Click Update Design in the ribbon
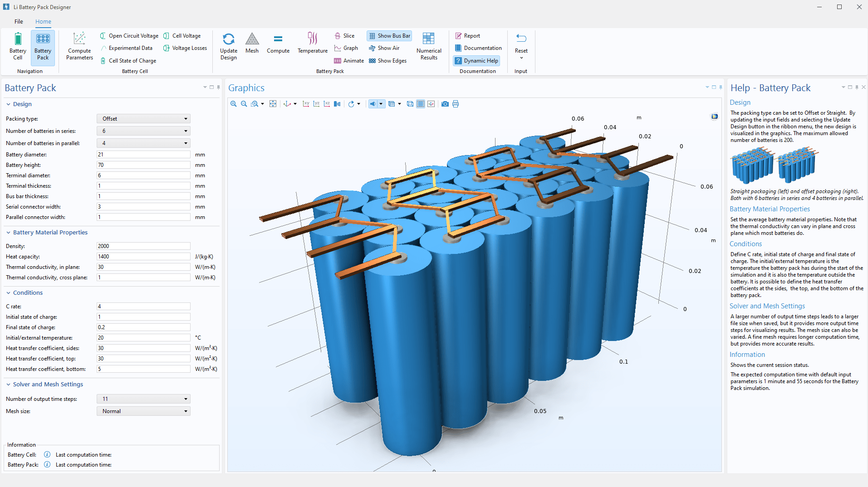Image resolution: width=868 pixels, height=487 pixels. point(228,45)
